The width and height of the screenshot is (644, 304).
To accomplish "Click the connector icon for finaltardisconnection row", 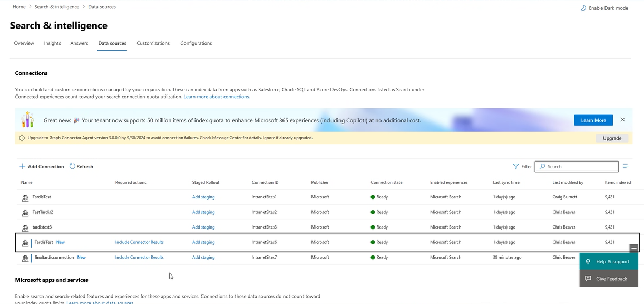I will [25, 258].
